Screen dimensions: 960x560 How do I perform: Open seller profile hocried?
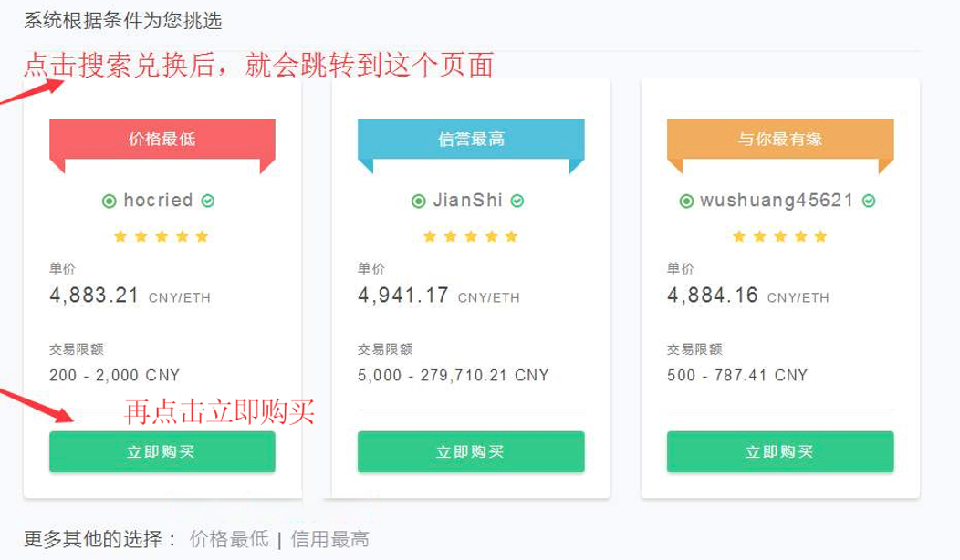(x=159, y=201)
